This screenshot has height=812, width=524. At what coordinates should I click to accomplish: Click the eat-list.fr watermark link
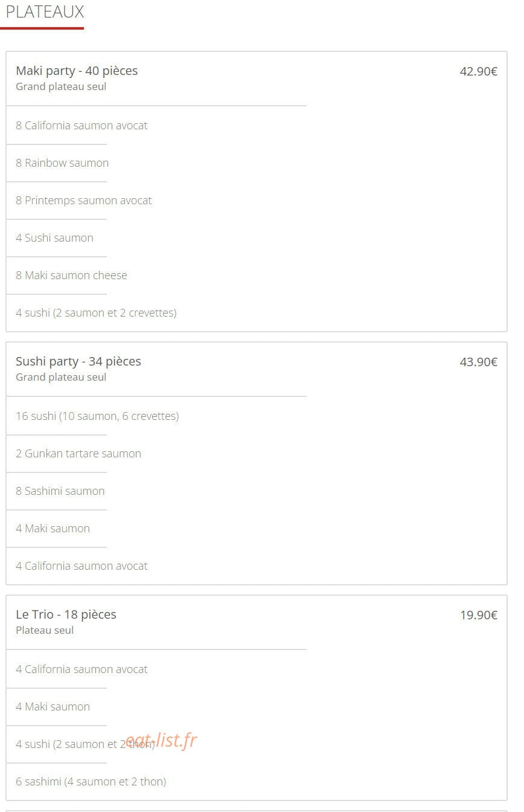(x=161, y=740)
